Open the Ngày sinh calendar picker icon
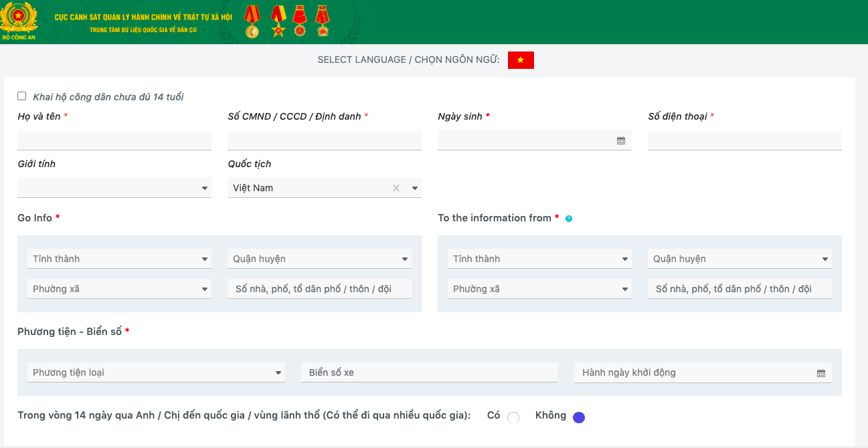868x448 pixels. pyautogui.click(x=620, y=140)
